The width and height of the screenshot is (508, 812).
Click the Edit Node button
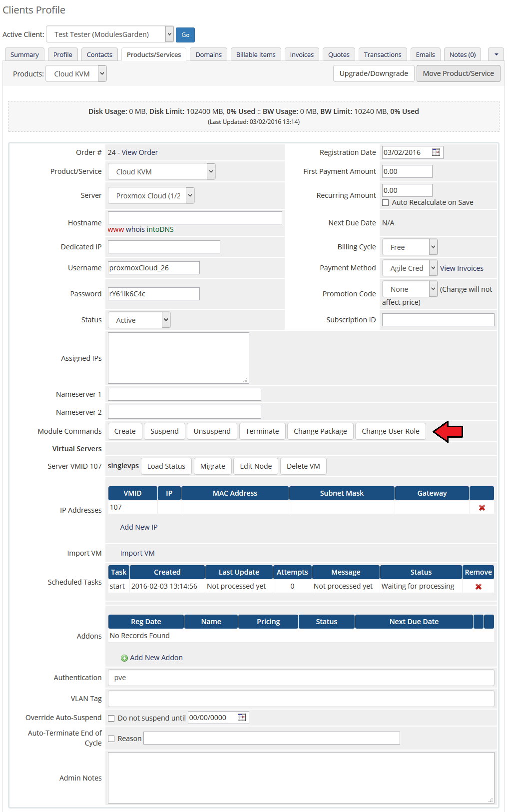[x=256, y=466]
